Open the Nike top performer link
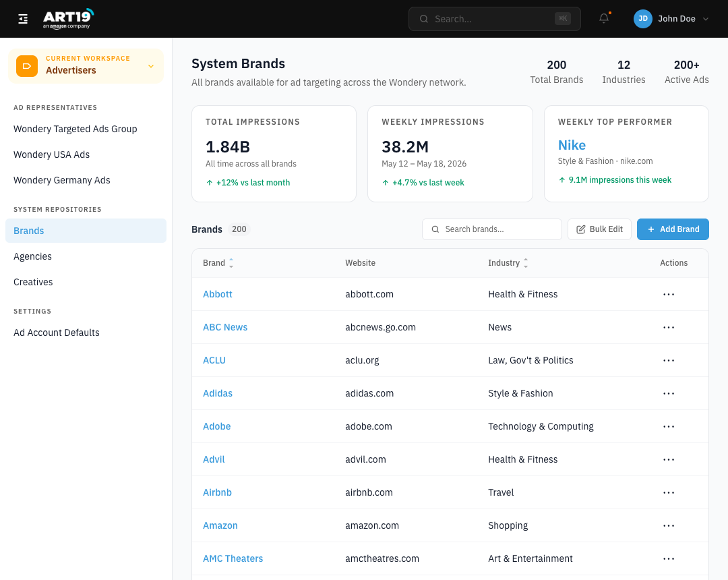This screenshot has height=580, width=728. [572, 146]
